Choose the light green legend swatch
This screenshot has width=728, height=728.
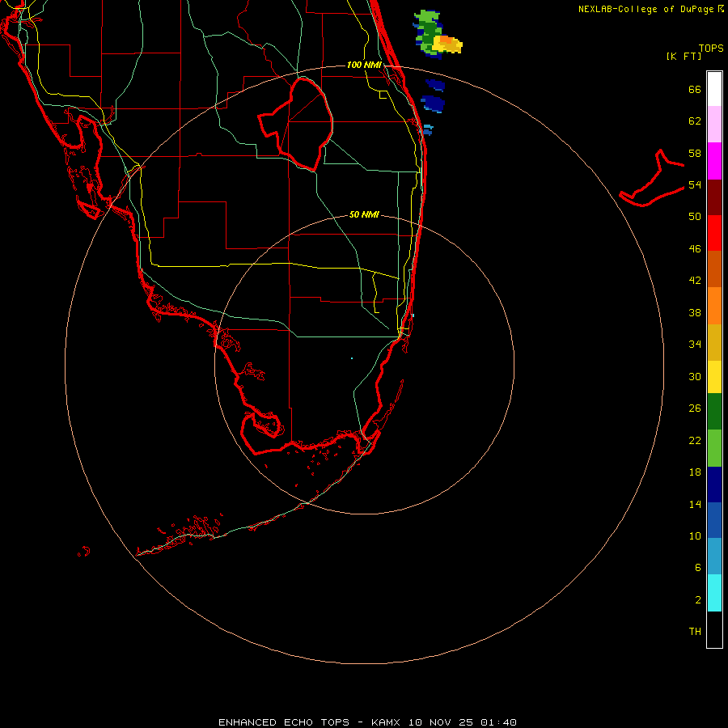714,448
